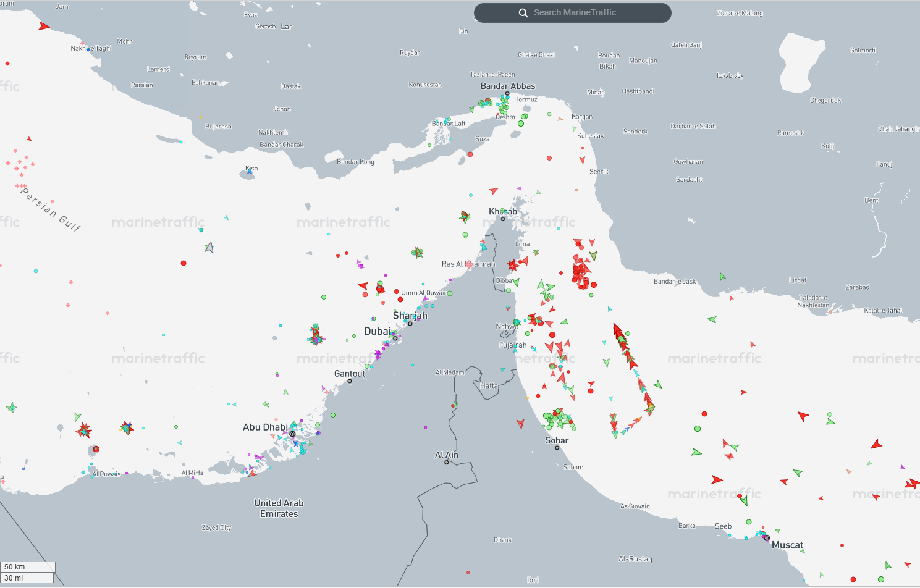The width and height of the screenshot is (920, 588).
Task: Click the Al Ruwais label
Action: [106, 474]
